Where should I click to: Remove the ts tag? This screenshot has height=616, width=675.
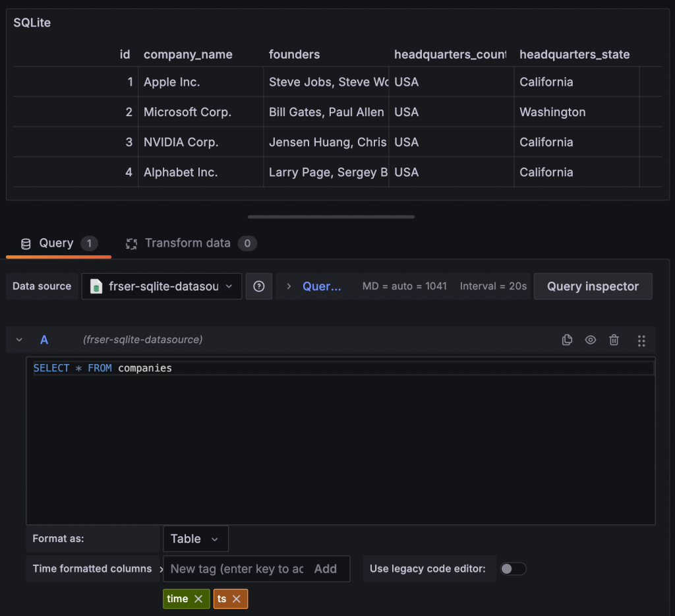pos(237,599)
